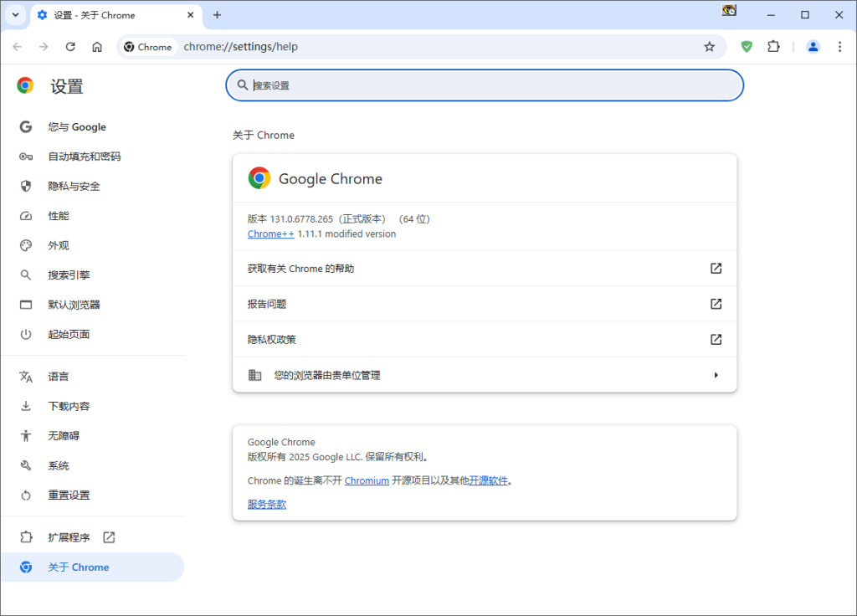Click the external-link icon beside 扩展程序
Image resolution: width=857 pixels, height=616 pixels.
coord(110,537)
